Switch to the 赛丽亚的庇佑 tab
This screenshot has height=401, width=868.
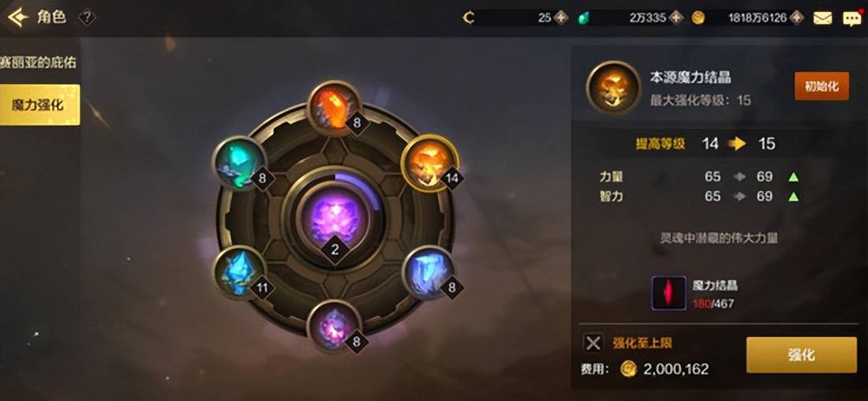tap(39, 62)
